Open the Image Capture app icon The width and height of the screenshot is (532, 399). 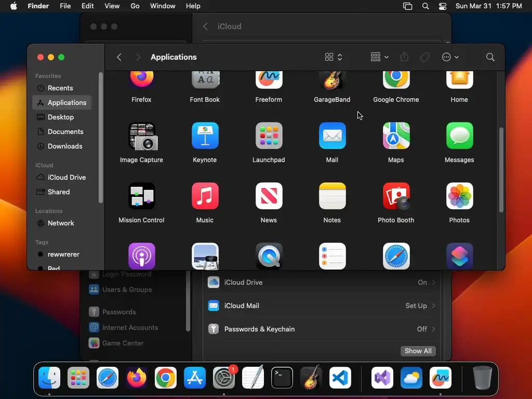pyautogui.click(x=142, y=136)
